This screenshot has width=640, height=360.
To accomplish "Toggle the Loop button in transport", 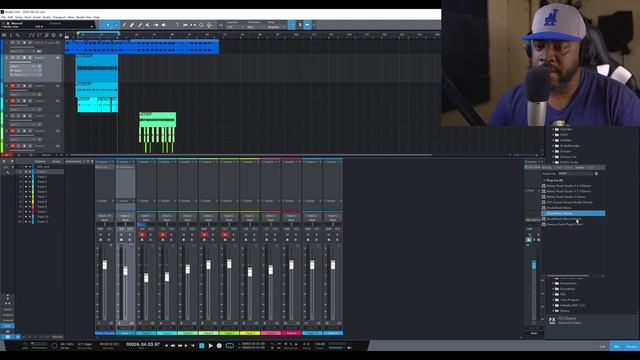I will [230, 346].
